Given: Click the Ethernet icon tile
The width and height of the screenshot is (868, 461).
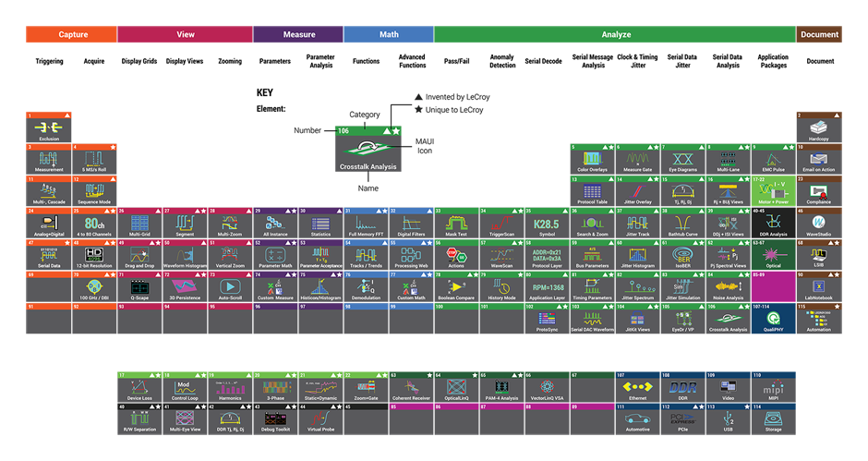Looking at the screenshot, I should coord(637,388).
